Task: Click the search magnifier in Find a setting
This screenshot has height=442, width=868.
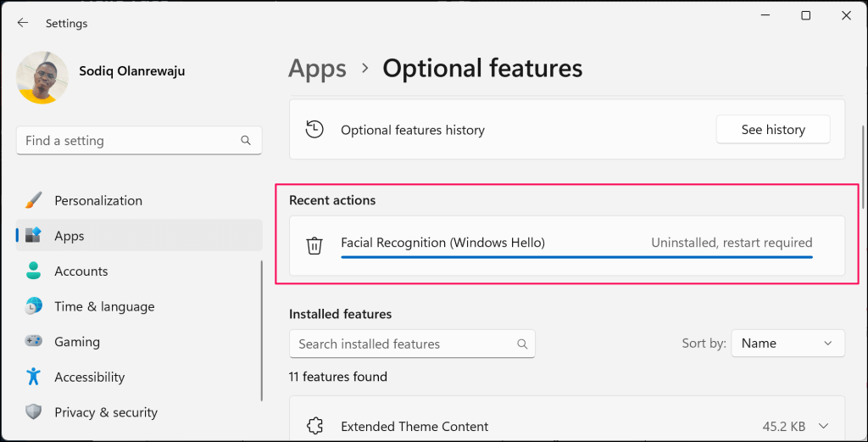Action: (x=246, y=141)
